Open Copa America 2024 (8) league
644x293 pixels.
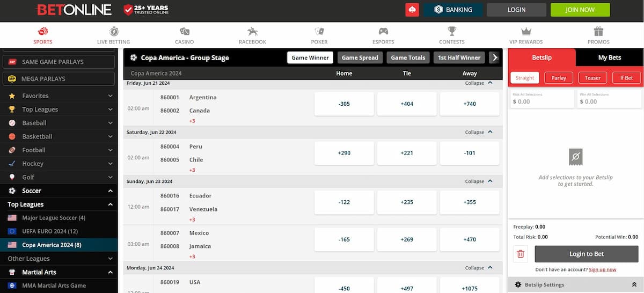(52, 245)
